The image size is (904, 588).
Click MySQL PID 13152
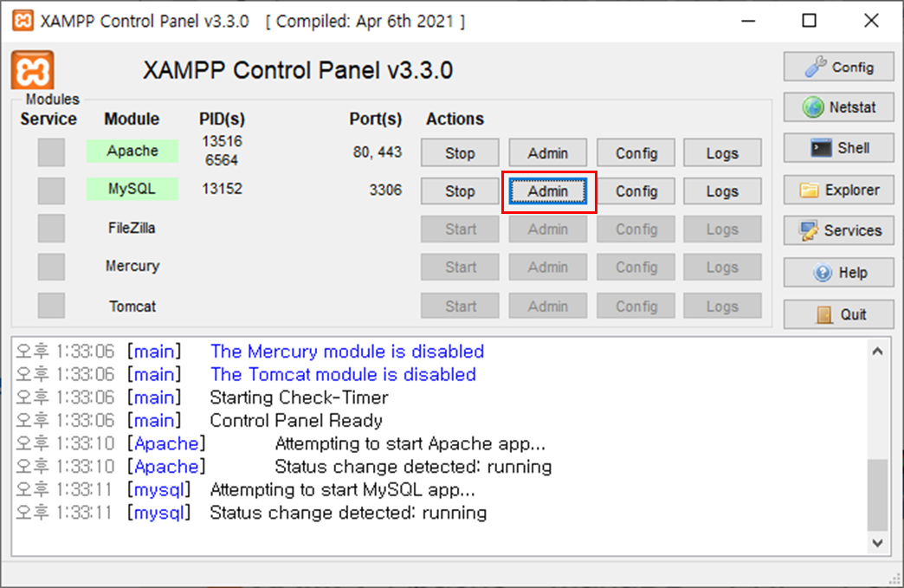coord(222,189)
